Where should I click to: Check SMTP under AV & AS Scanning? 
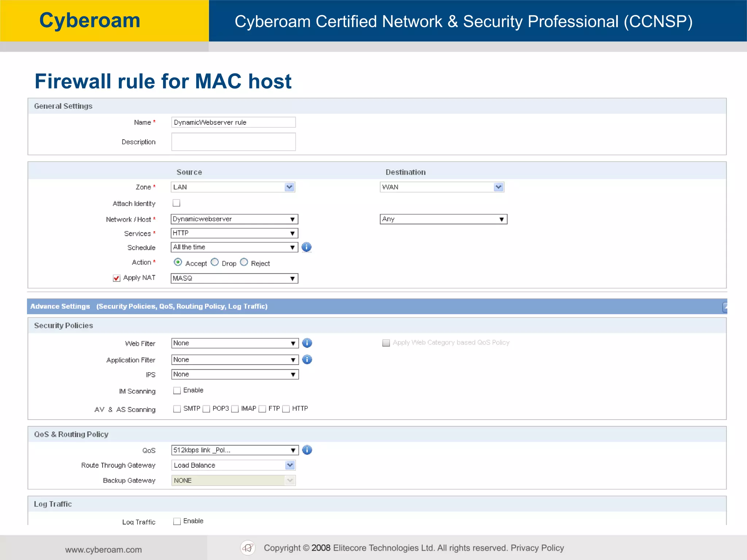[x=177, y=409]
